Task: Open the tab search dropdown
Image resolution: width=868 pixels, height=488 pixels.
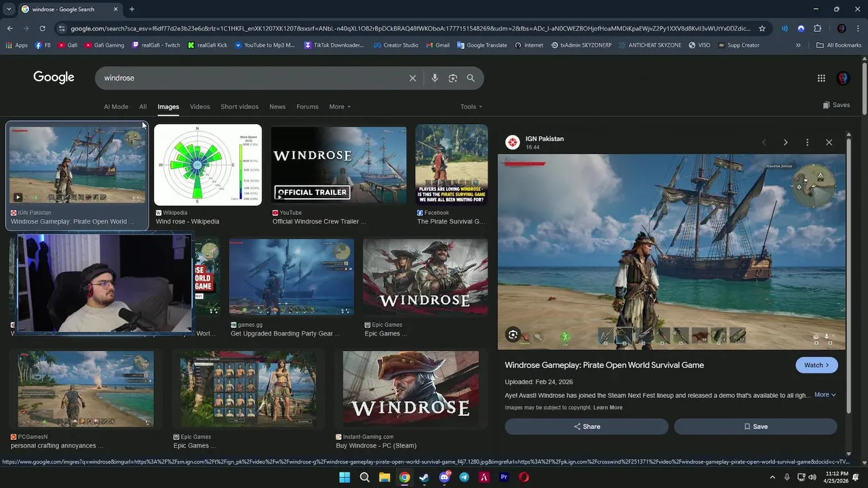Action: [9, 9]
